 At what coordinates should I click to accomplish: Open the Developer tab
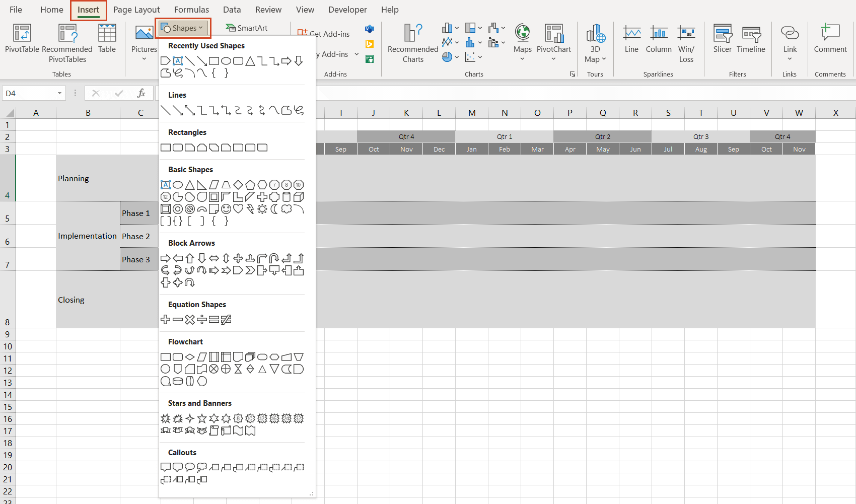[347, 9]
